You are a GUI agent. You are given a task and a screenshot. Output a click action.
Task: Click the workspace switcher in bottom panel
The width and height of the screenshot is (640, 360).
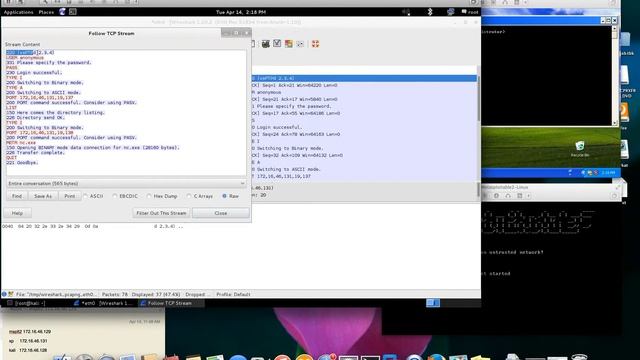(x=433, y=303)
